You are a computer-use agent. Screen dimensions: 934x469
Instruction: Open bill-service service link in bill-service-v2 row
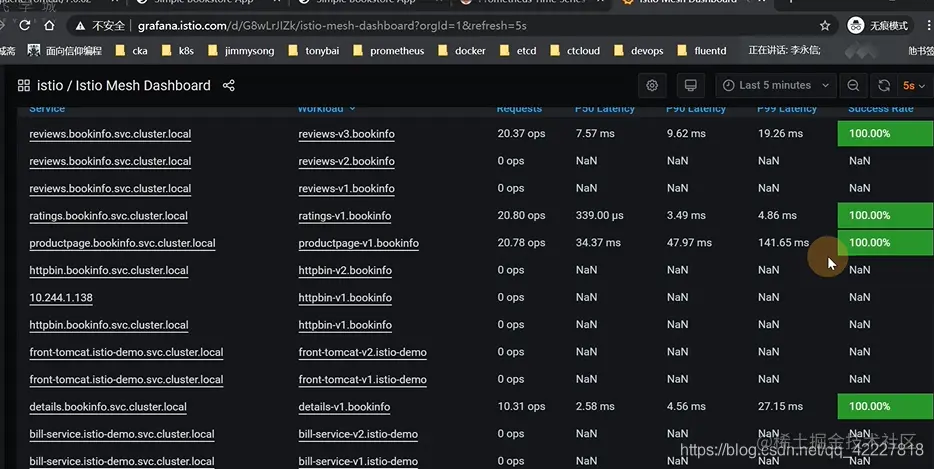(122, 434)
